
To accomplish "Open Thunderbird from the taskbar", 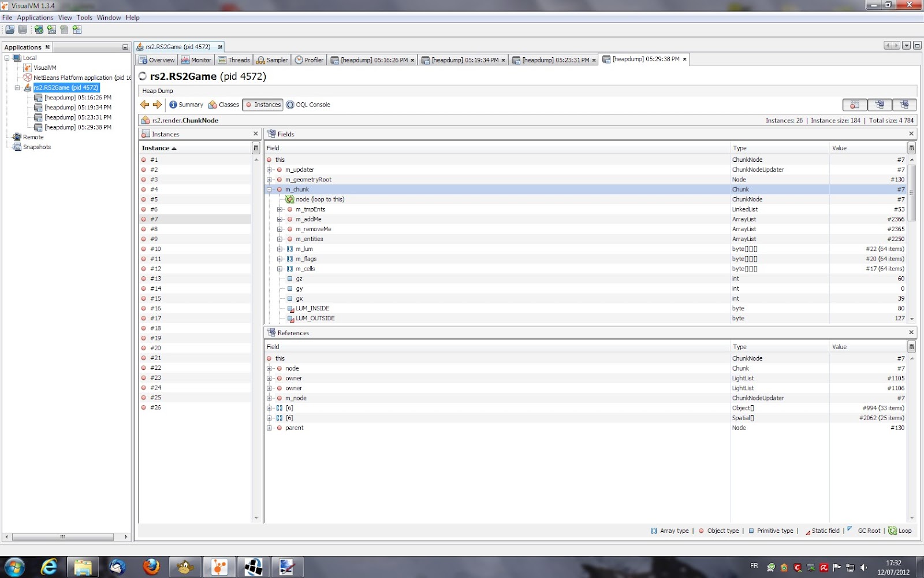I will click(x=117, y=567).
